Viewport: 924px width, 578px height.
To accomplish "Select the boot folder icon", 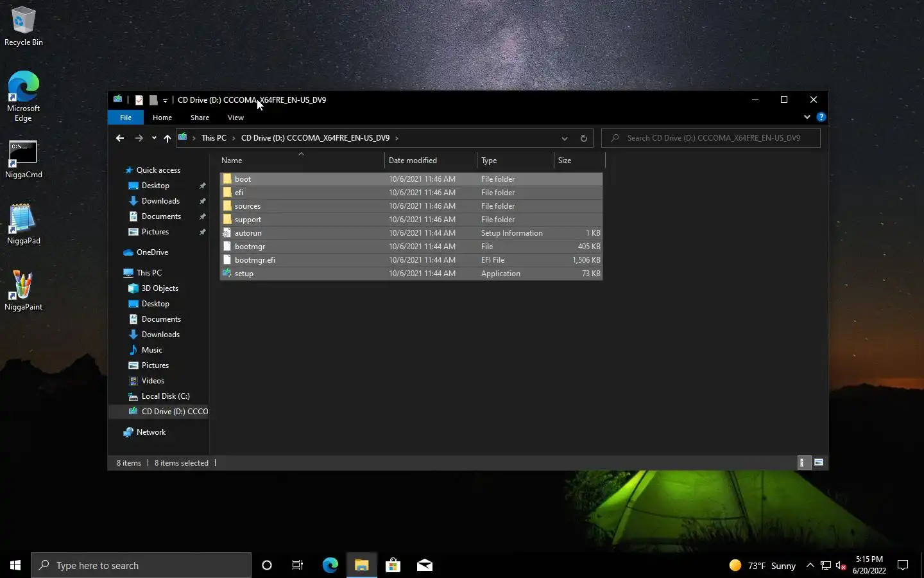I will (x=227, y=179).
